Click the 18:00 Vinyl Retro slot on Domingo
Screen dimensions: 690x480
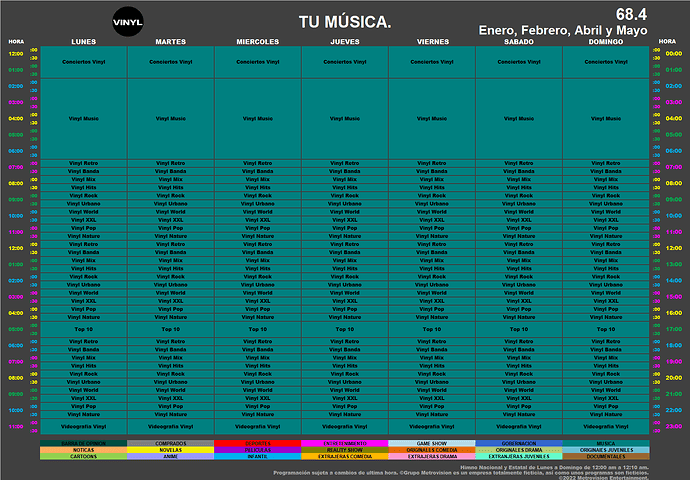click(x=606, y=341)
